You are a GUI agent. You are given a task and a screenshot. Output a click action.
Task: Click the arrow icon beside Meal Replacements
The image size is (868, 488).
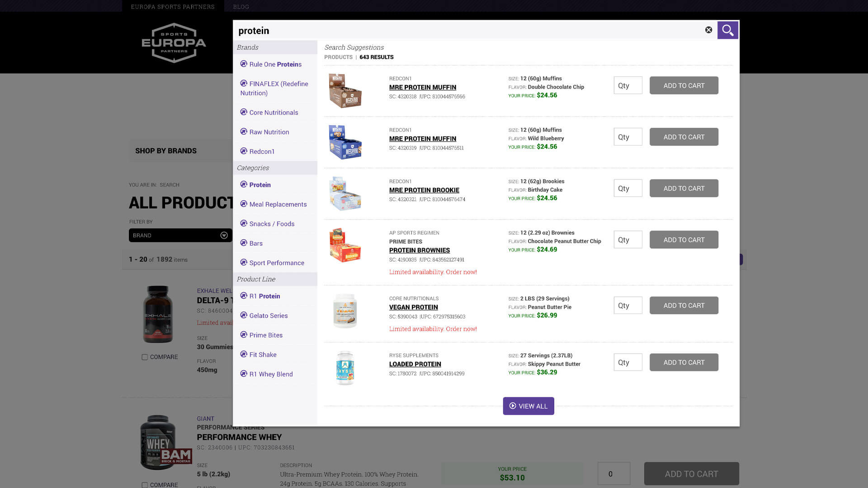click(244, 204)
